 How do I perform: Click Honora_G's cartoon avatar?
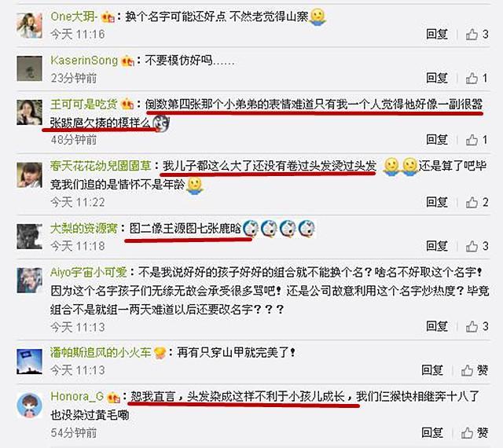(30, 405)
